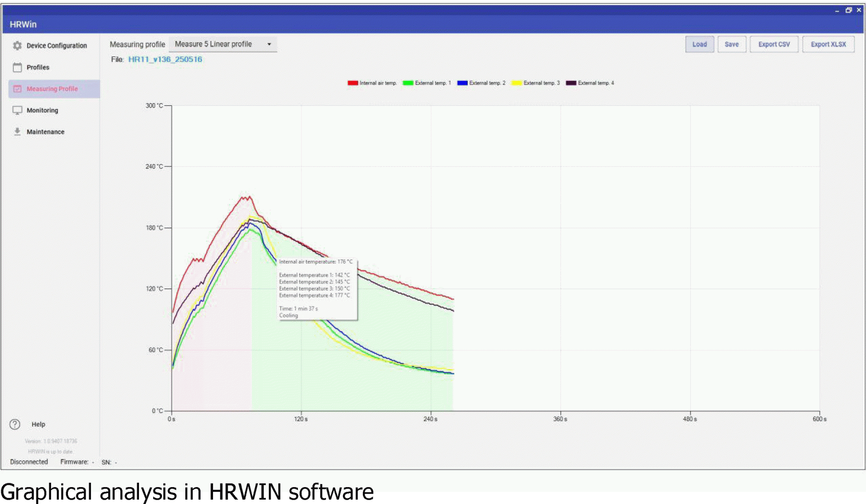Click the Monitoring screen icon

pyautogui.click(x=17, y=110)
